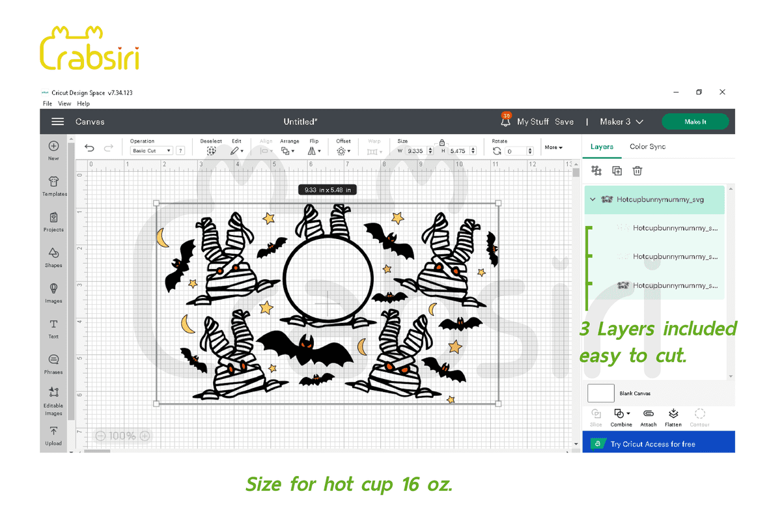Open the Templates panel

[x=53, y=185]
